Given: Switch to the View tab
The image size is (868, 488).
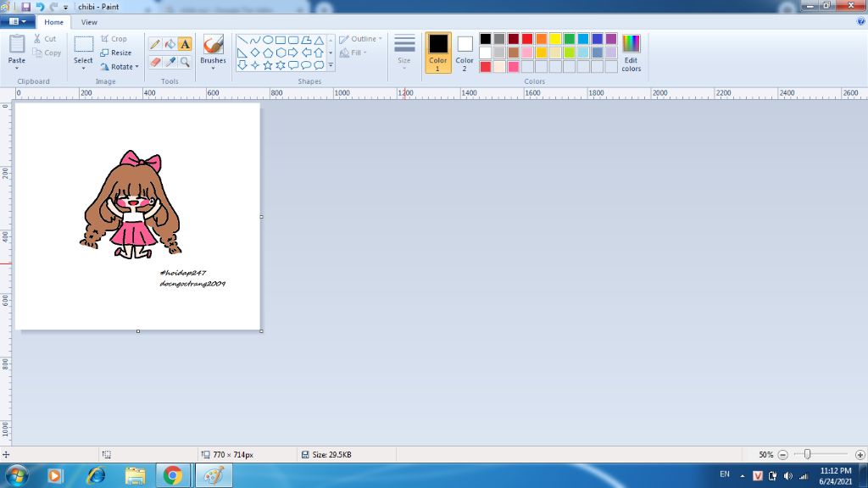Looking at the screenshot, I should pos(89,22).
